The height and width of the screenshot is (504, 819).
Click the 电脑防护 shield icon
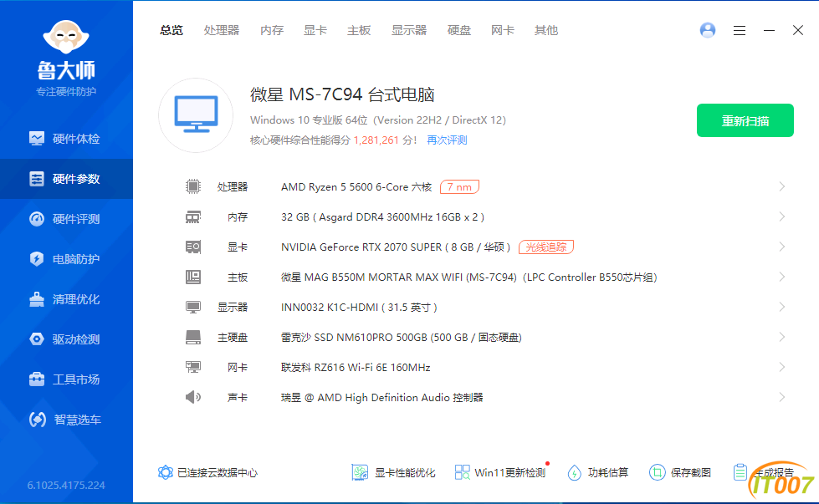pos(37,259)
